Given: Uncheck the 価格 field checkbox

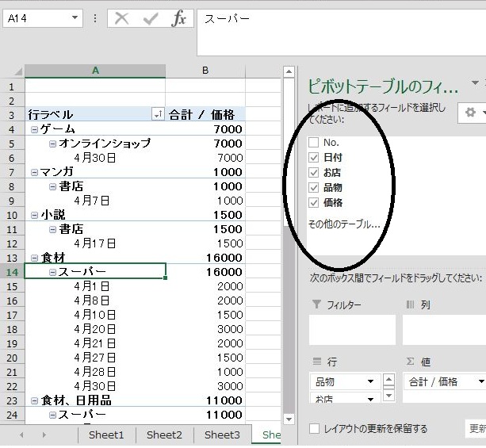Looking at the screenshot, I should tap(314, 202).
